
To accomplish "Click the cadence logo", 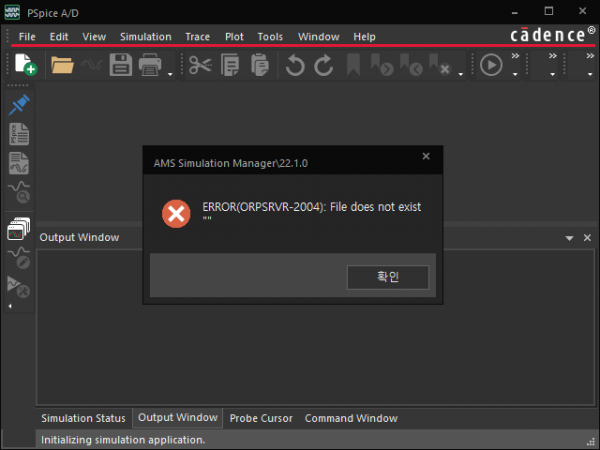I will 553,34.
